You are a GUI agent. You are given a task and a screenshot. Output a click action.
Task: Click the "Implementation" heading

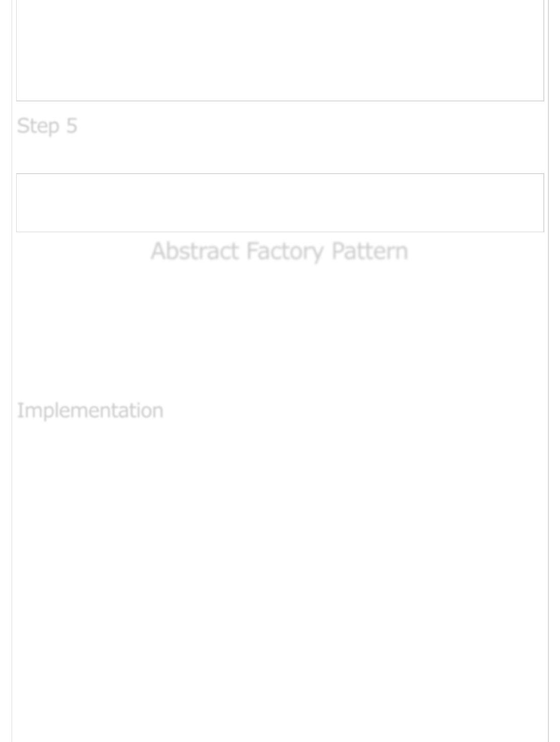click(90, 410)
